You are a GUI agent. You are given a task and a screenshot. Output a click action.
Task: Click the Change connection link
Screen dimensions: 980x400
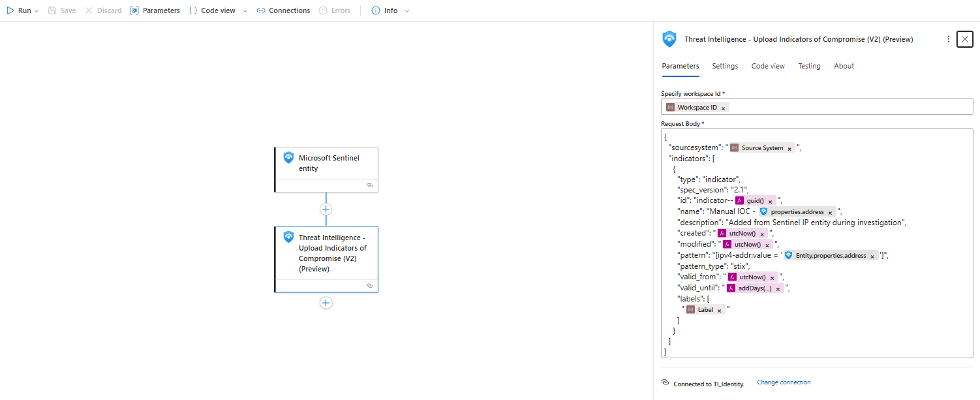[x=784, y=382]
